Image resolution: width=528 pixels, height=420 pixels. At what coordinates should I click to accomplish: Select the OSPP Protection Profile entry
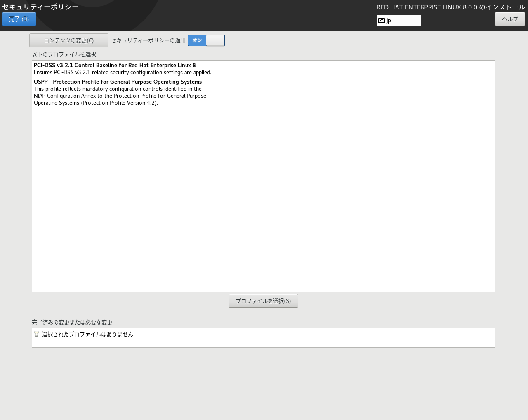(x=263, y=92)
